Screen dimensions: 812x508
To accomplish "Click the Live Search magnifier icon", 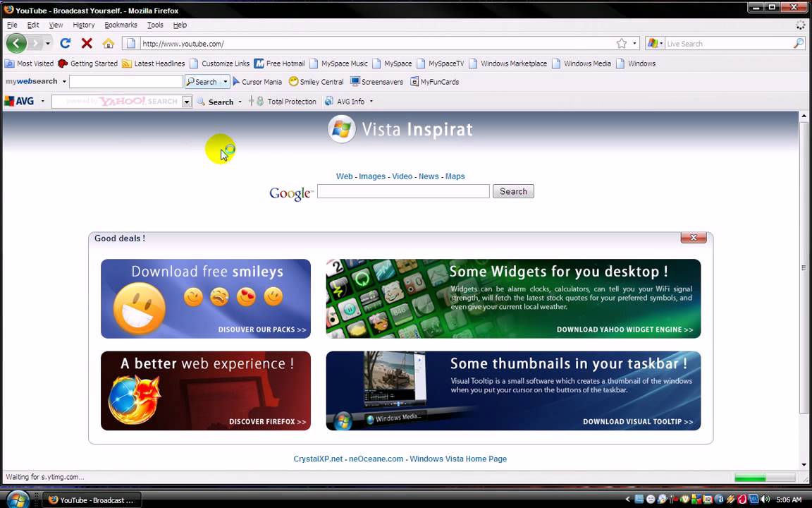I will click(798, 44).
